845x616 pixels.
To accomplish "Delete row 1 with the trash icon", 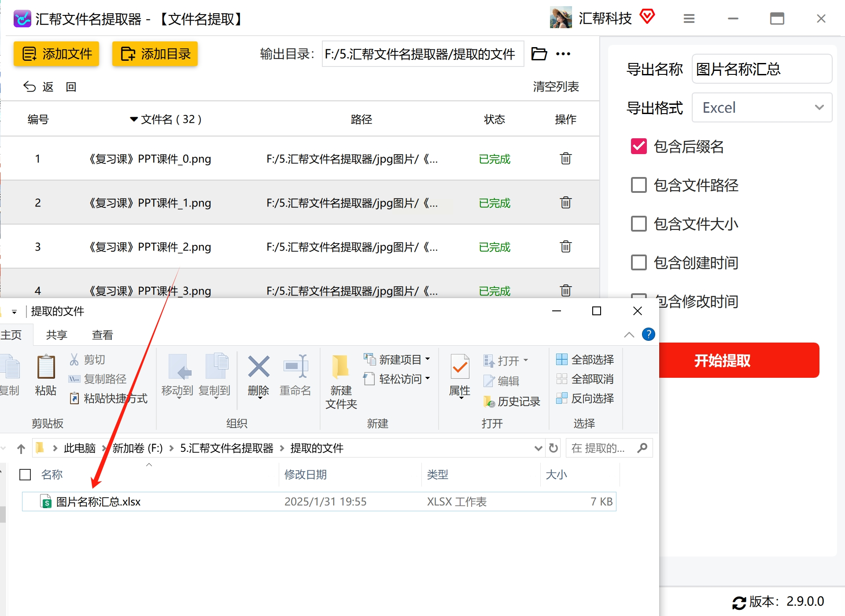I will (x=565, y=159).
